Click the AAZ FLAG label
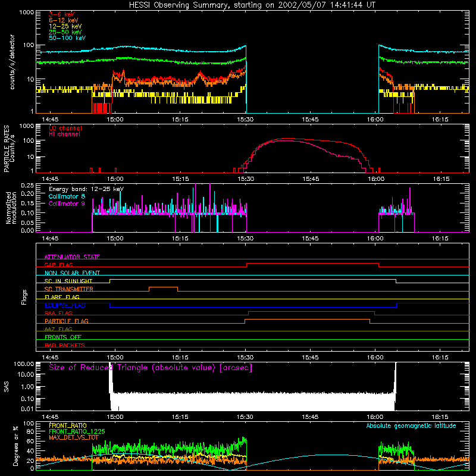Image resolution: width=476 pixels, height=476 pixels. 58,330
